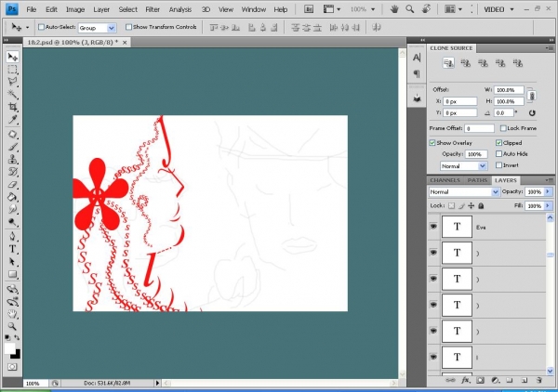Screen dimensions: 558x392
Task: Select the Horizontal Type tool
Action: click(13, 249)
